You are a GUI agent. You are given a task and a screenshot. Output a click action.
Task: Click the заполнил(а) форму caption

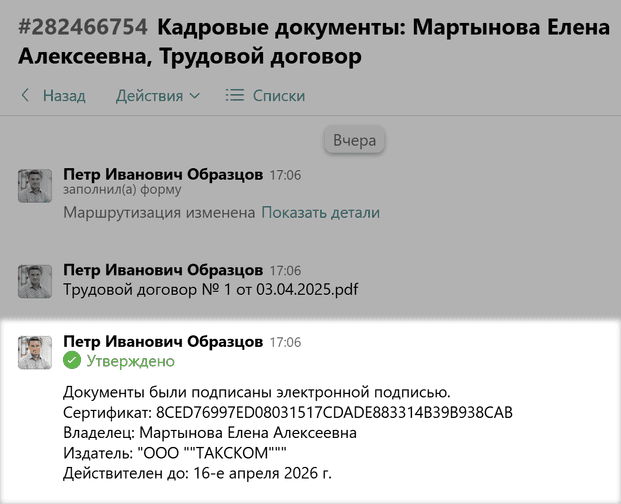(x=122, y=190)
